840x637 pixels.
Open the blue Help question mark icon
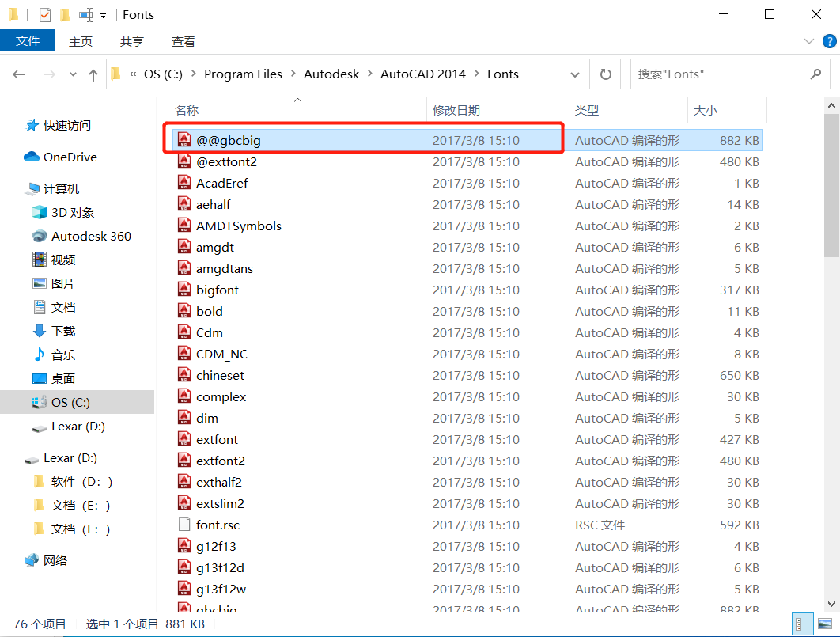point(829,41)
